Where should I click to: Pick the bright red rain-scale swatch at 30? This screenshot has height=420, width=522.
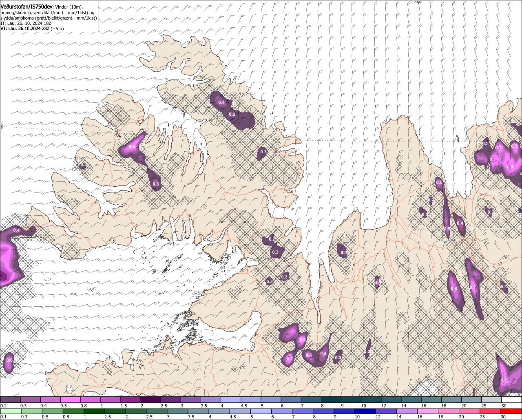(x=511, y=411)
